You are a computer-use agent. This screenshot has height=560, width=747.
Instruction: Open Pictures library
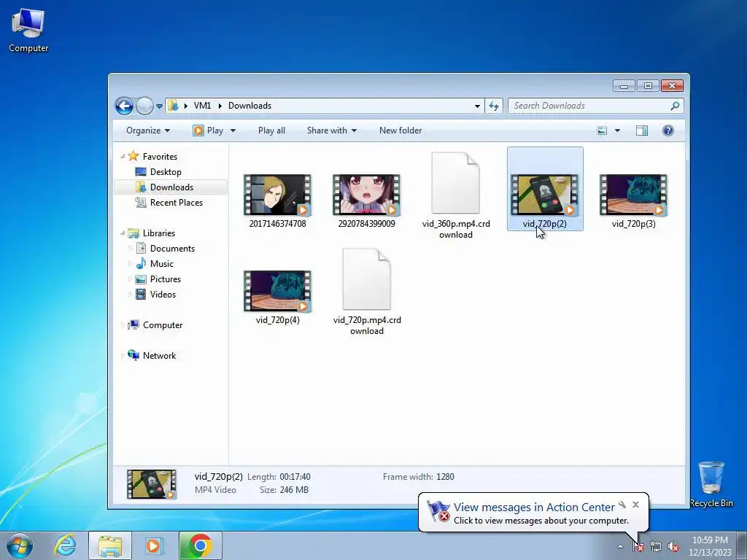(166, 279)
